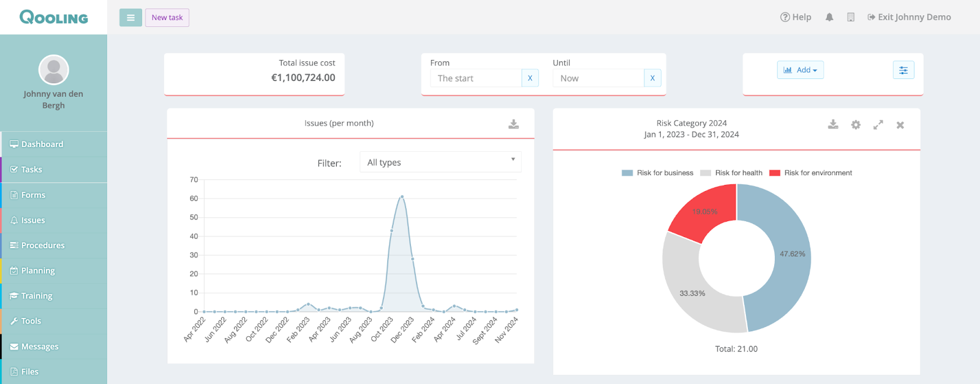
Task: Click the Risk Category 2024 title
Action: [x=692, y=123]
